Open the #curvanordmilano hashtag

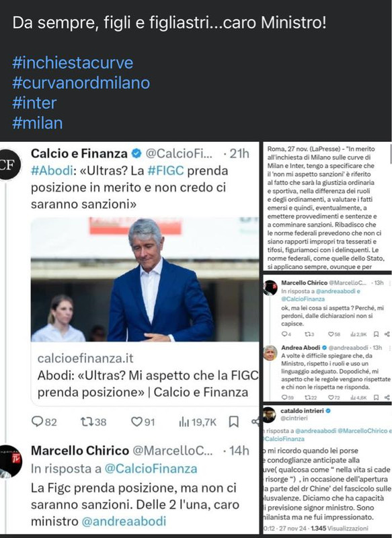pos(81,83)
